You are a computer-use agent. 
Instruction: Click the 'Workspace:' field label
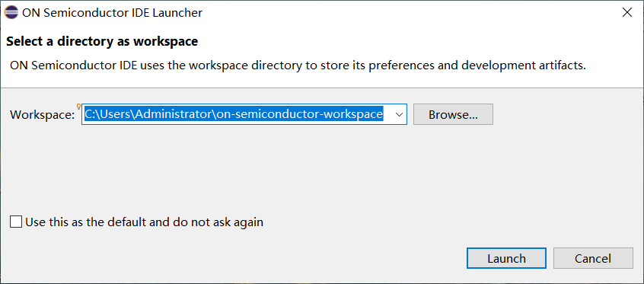point(43,115)
